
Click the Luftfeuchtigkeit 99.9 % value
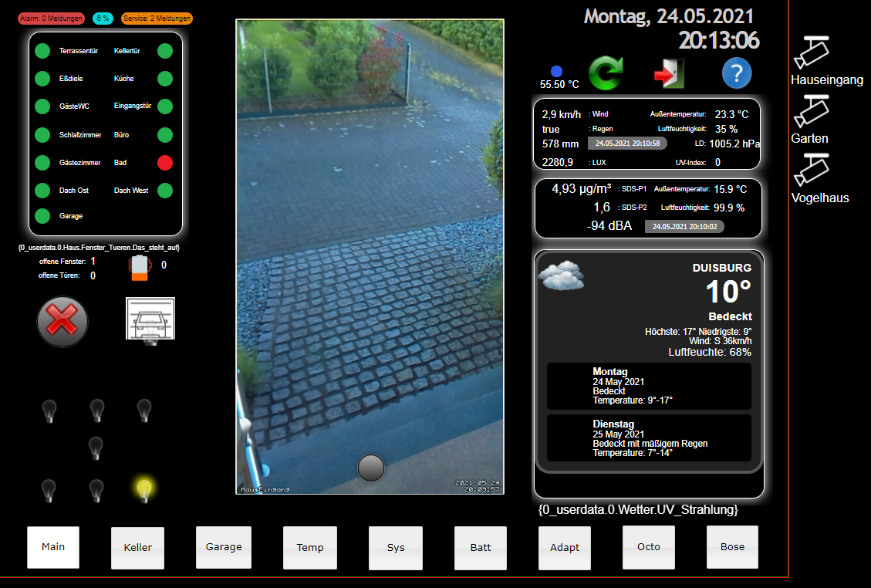[729, 208]
